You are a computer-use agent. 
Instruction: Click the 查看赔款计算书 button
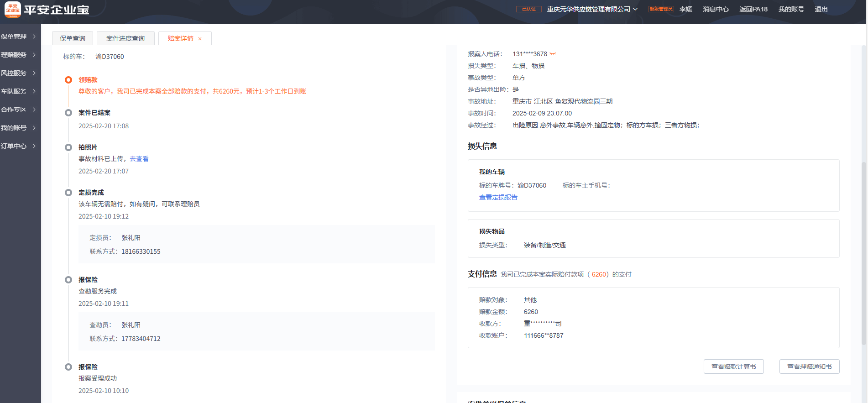(x=733, y=366)
